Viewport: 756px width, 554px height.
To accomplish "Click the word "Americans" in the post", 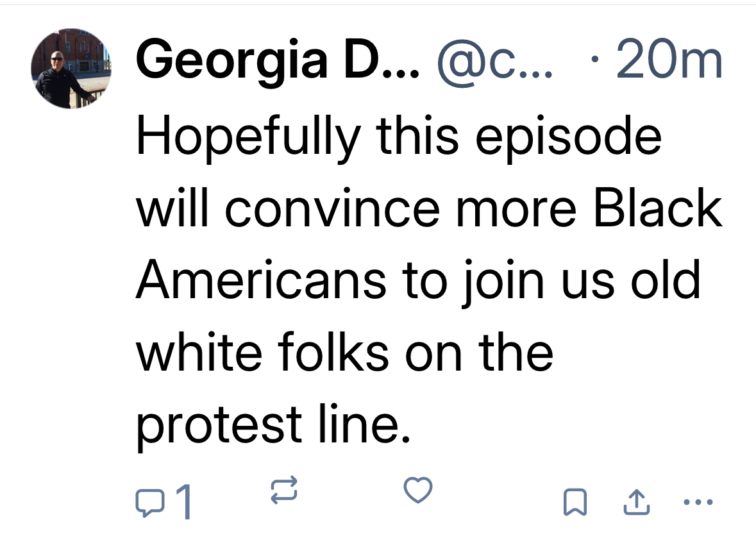I will coord(261,280).
